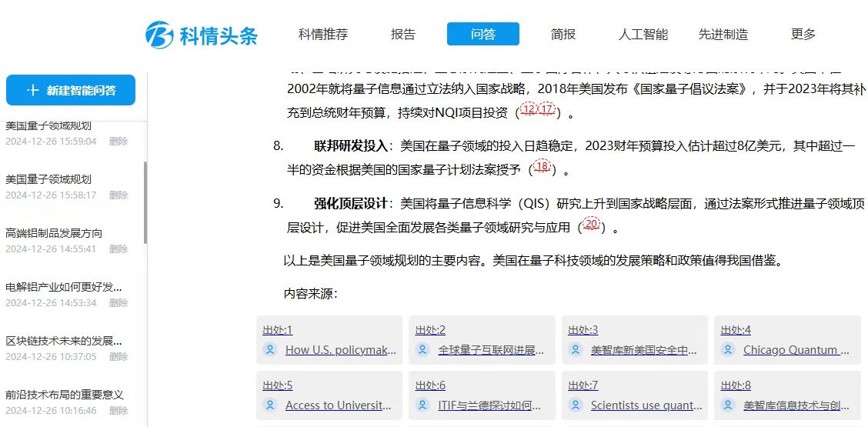Click the 科情头条 logo icon
The image size is (868, 427).
tap(159, 35)
